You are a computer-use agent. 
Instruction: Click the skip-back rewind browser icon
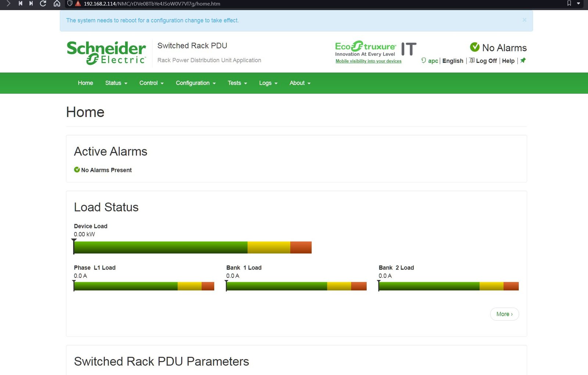[21, 4]
